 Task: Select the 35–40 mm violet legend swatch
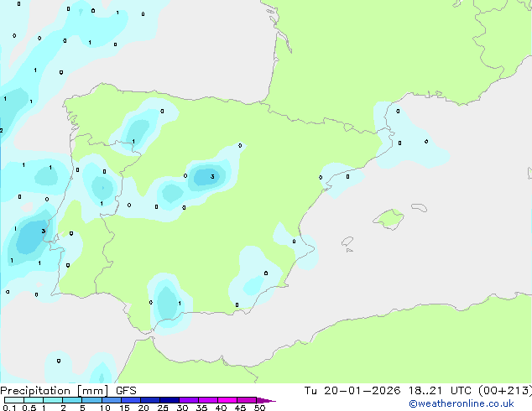(x=208, y=400)
